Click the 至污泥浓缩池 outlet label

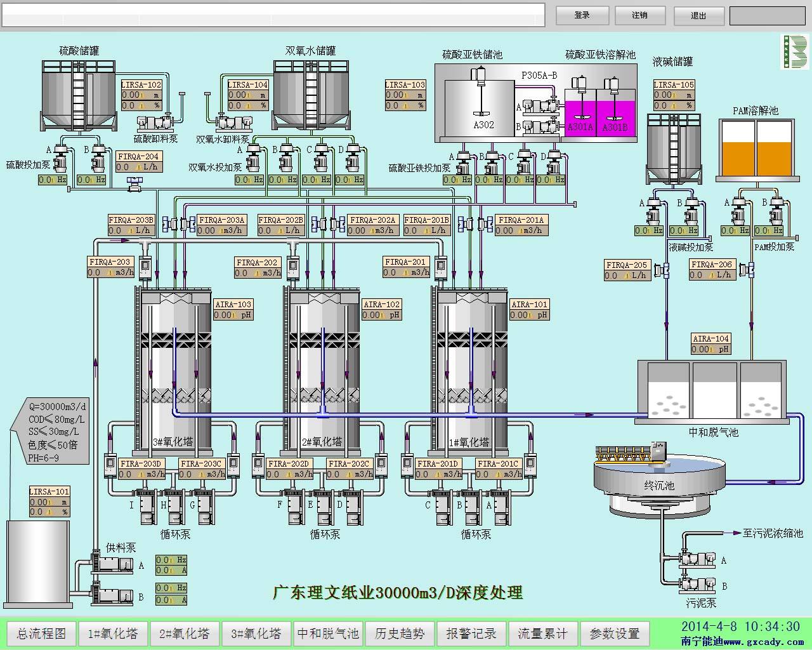pyautogui.click(x=773, y=533)
